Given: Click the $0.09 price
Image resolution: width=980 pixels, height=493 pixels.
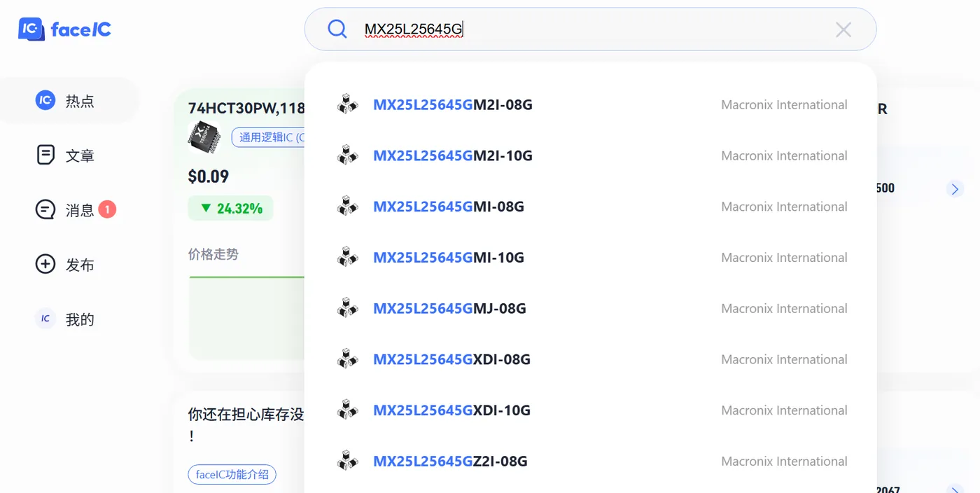Looking at the screenshot, I should (209, 176).
